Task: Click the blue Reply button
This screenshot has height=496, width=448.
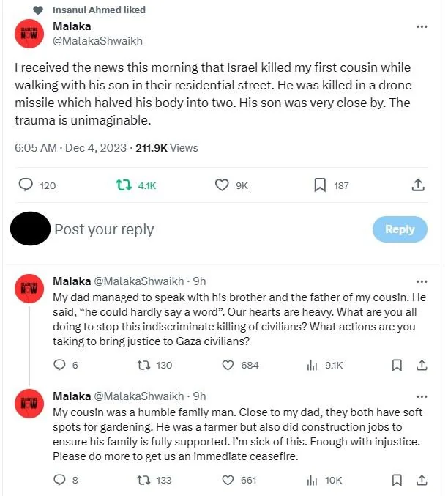Action: 400,229
